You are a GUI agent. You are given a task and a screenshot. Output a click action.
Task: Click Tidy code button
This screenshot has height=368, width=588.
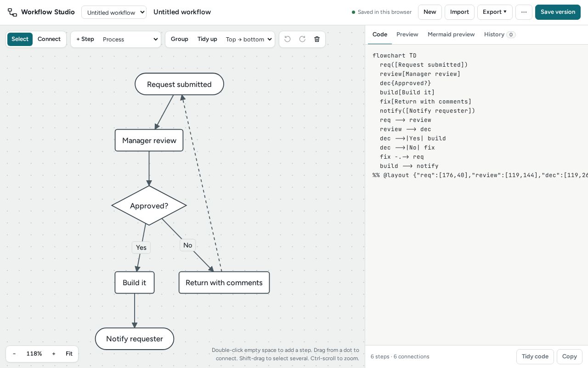pyautogui.click(x=535, y=356)
